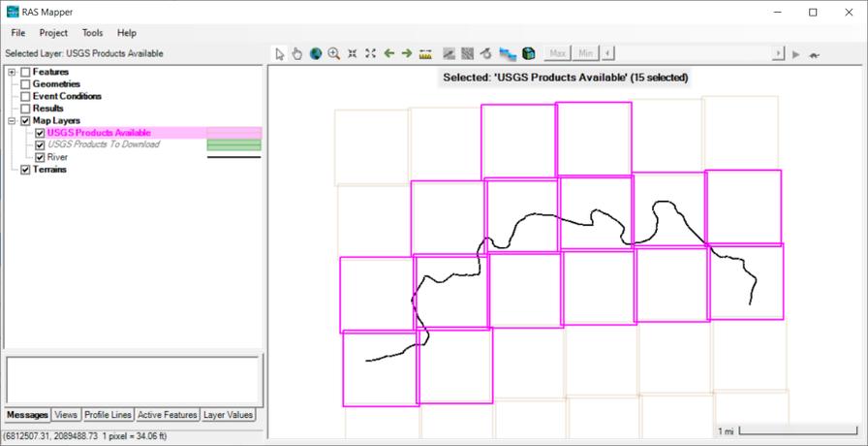Toggle the Geometries checkbox
Image resolution: width=868 pixels, height=446 pixels.
[25, 84]
